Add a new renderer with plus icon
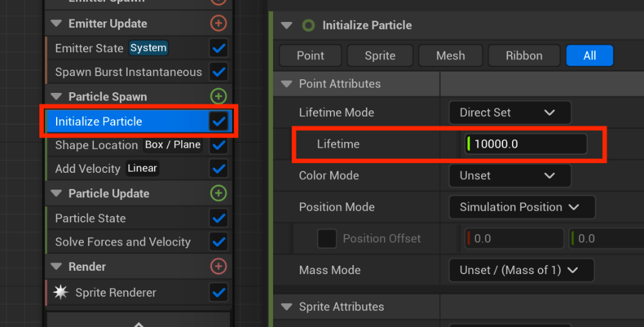 pyautogui.click(x=219, y=266)
